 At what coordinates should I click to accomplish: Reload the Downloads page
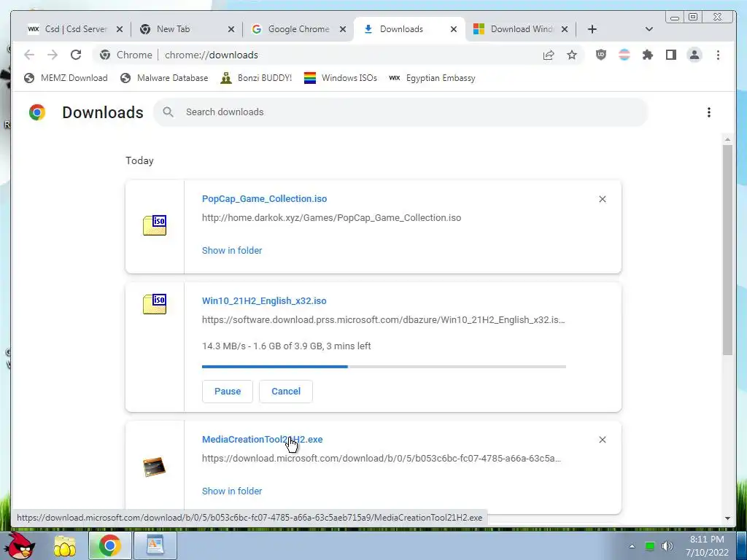(76, 55)
